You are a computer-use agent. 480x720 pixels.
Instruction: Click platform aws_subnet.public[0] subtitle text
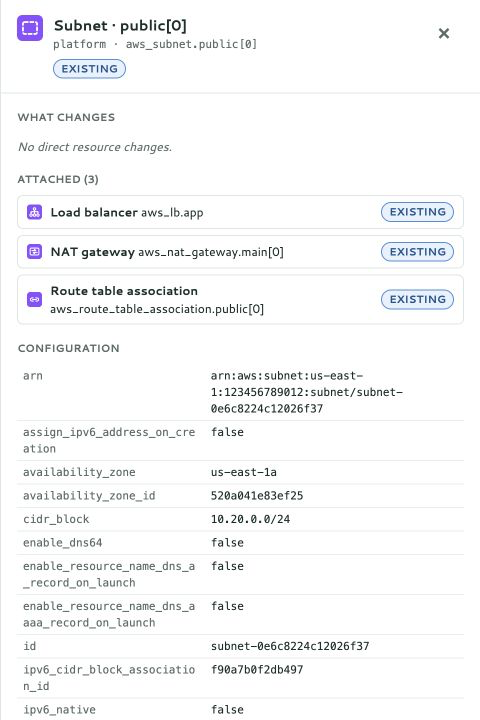(x=155, y=44)
